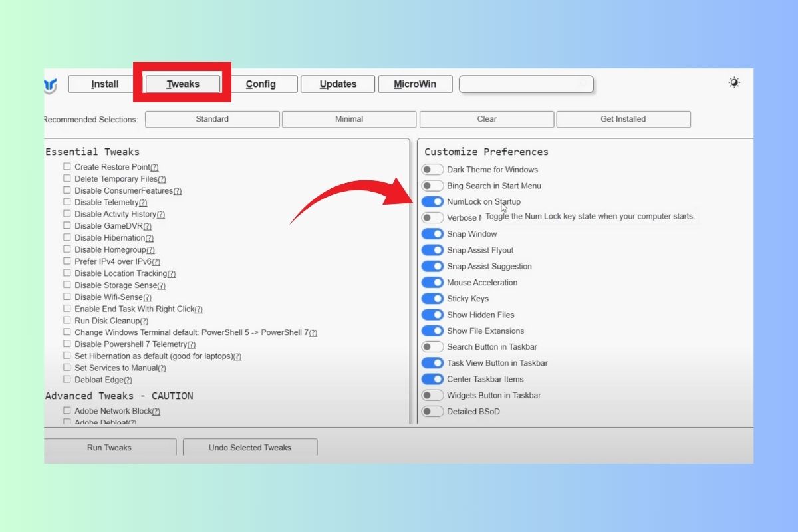
Task: Select the Standard recommended preset
Action: 212,119
